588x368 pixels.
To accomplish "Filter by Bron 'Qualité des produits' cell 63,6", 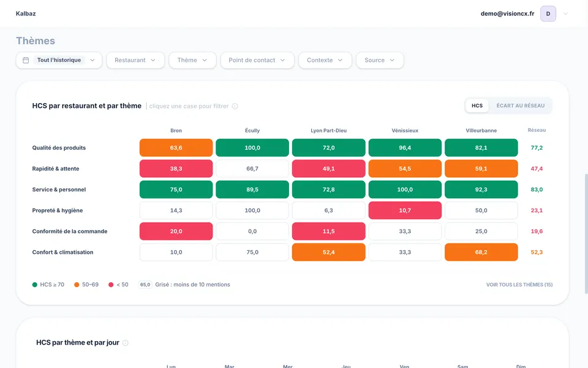I will pos(176,148).
